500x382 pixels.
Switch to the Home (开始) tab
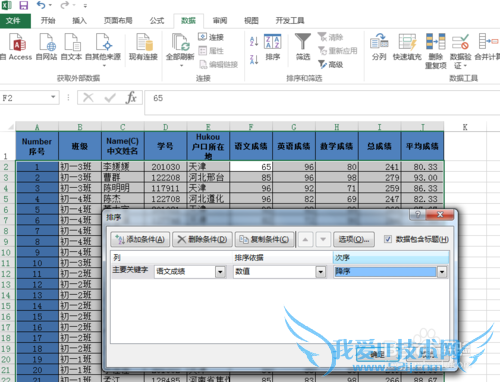pyautogui.click(x=48, y=21)
